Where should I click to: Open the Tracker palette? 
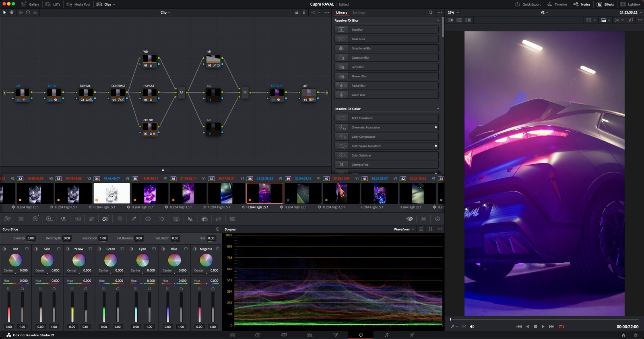click(x=162, y=219)
